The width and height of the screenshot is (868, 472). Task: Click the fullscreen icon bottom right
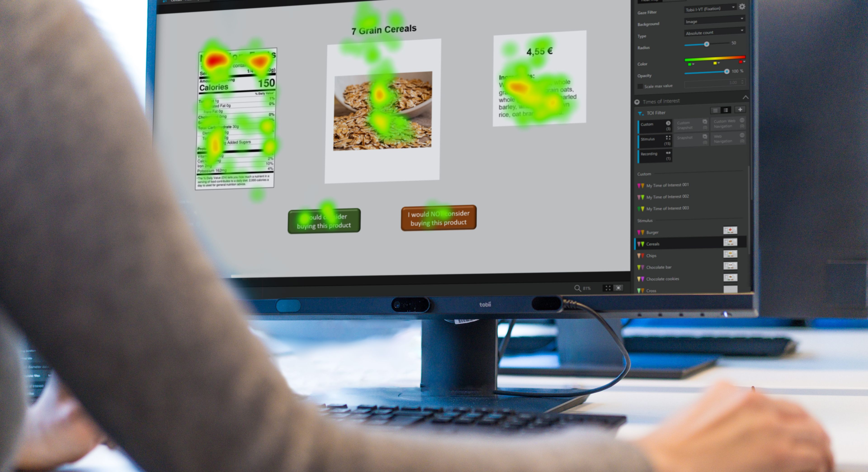pyautogui.click(x=608, y=287)
